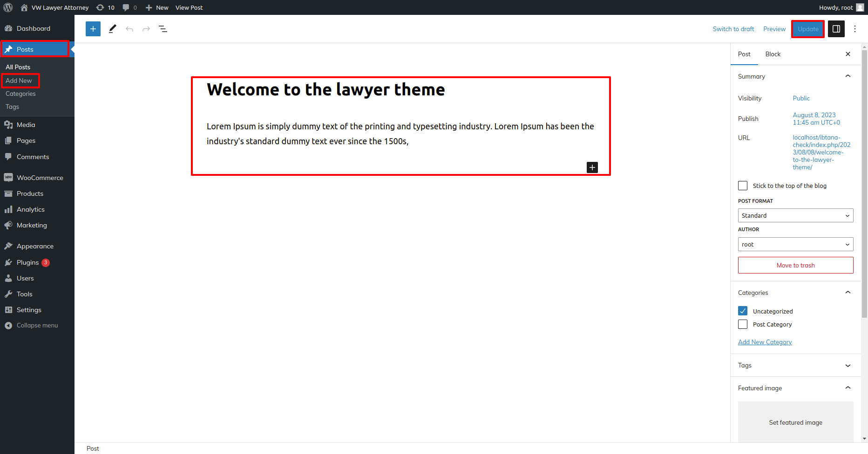Open the 10 pending updates
Viewport: 868px width, 454px height.
(x=105, y=7)
